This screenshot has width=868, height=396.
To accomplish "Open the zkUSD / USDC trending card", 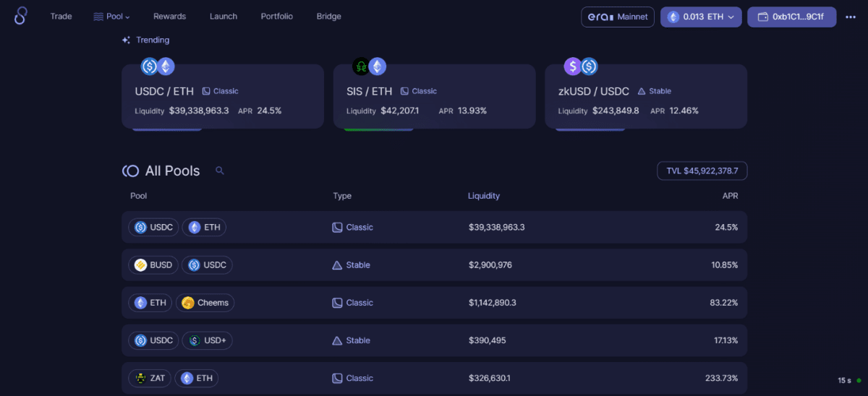I will pyautogui.click(x=646, y=96).
